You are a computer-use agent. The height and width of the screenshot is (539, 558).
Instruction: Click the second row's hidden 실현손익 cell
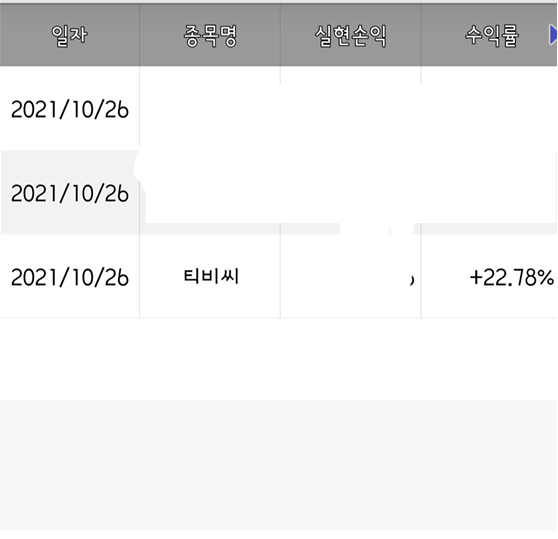click(351, 192)
